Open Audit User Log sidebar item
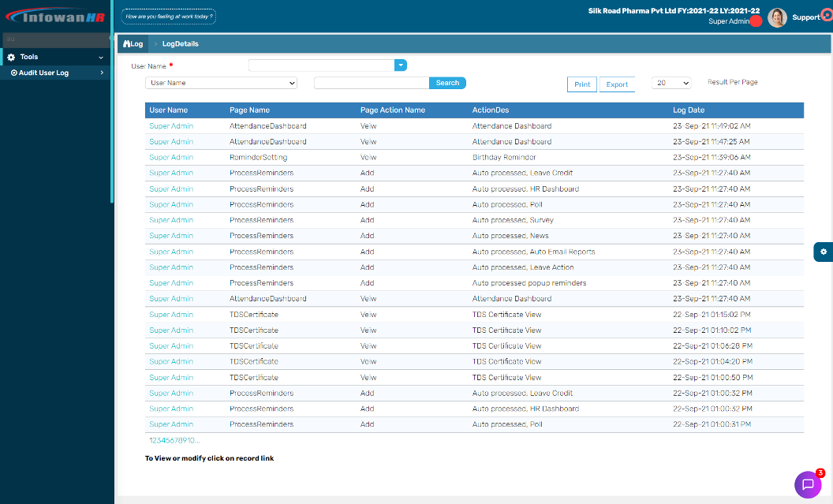The height and width of the screenshot is (504, 833). click(43, 73)
